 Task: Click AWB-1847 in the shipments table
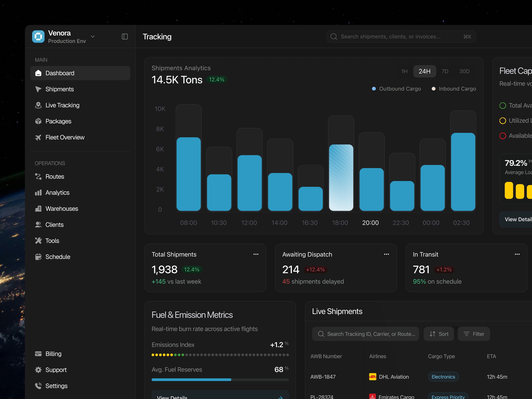click(323, 377)
